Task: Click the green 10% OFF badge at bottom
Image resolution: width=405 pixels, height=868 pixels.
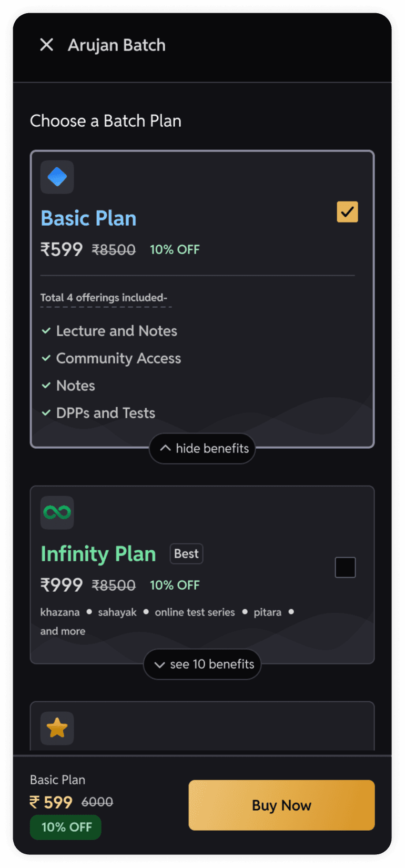Action: [x=66, y=827]
